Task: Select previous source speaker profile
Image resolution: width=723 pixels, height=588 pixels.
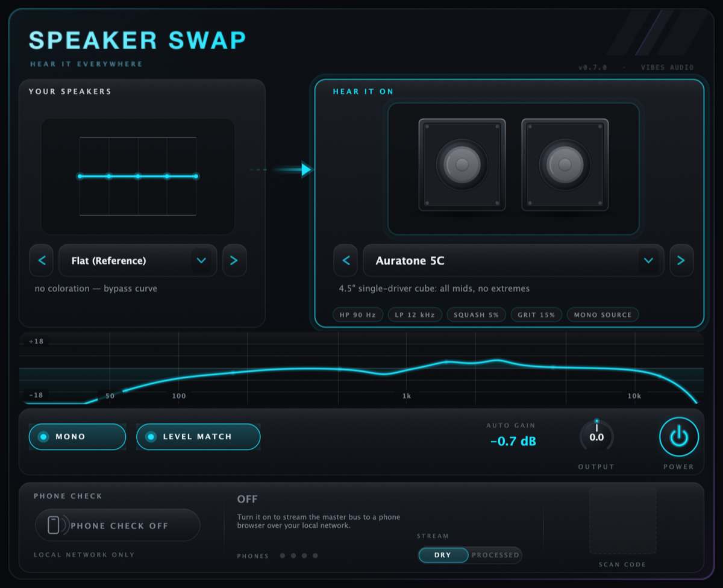Action: click(42, 260)
